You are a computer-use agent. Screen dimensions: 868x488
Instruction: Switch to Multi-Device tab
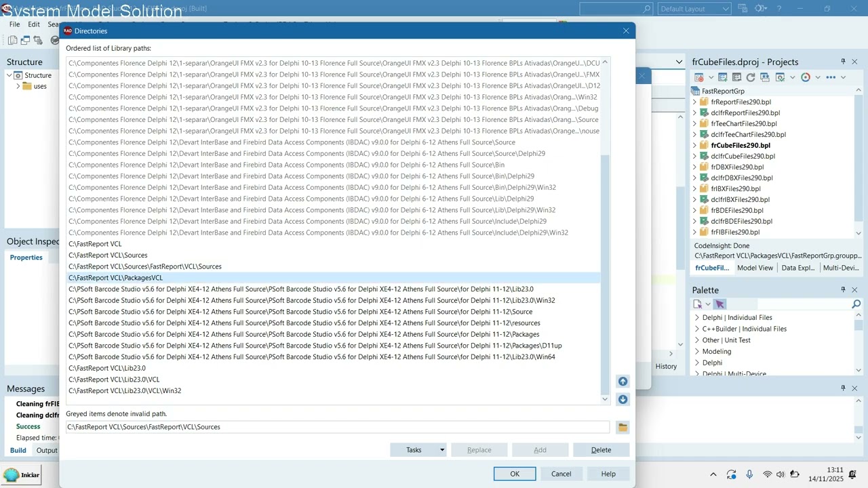(x=841, y=268)
